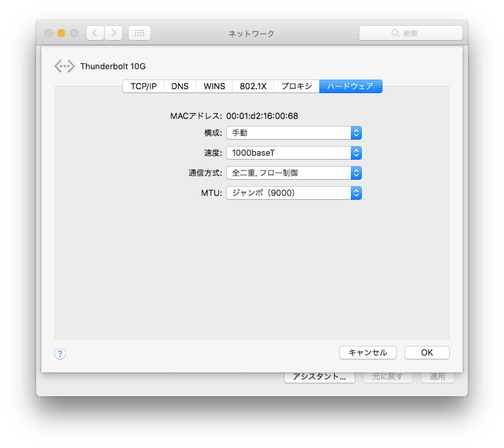
Task: Click the ネットワーク window title
Action: [x=251, y=34]
